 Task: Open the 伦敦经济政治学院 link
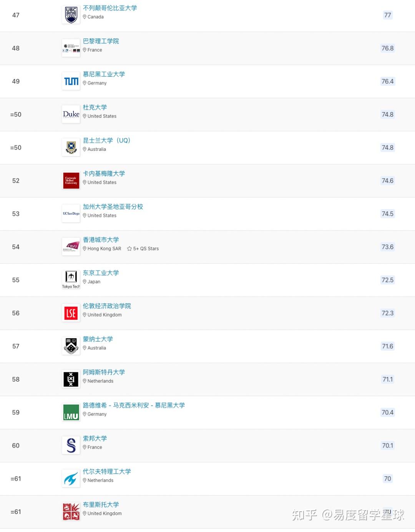107,306
